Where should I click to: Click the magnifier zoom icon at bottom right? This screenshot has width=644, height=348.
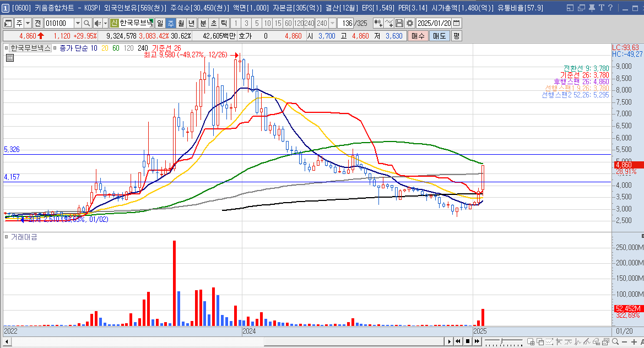pos(615,341)
